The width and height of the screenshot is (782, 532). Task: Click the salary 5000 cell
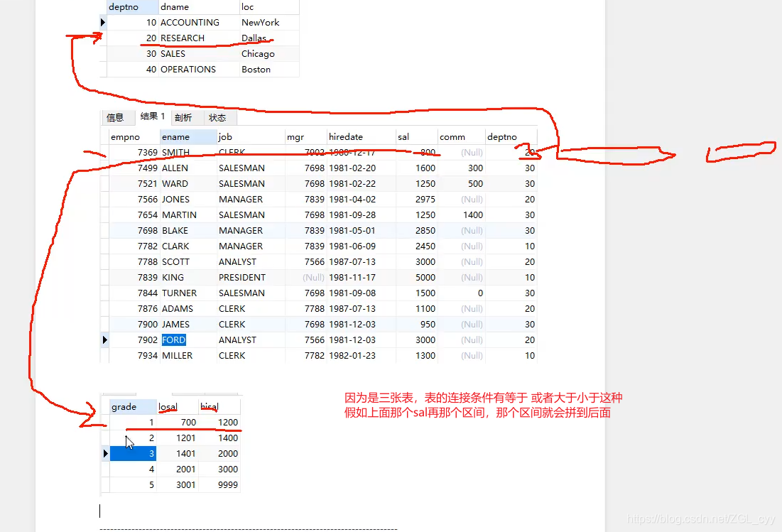coord(416,277)
